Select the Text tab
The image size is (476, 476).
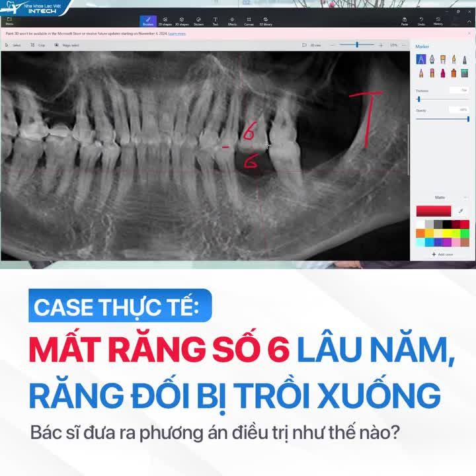click(x=216, y=21)
